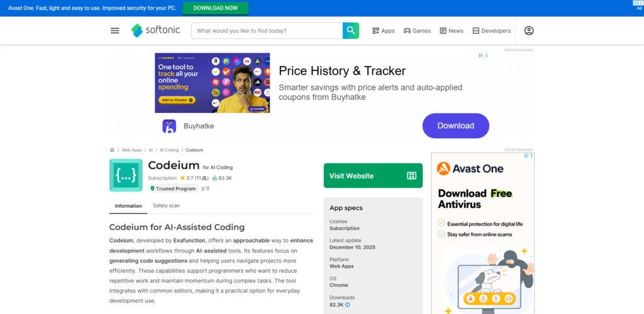Open the Buyhatke ad image
The image size is (644, 314).
(x=213, y=83)
